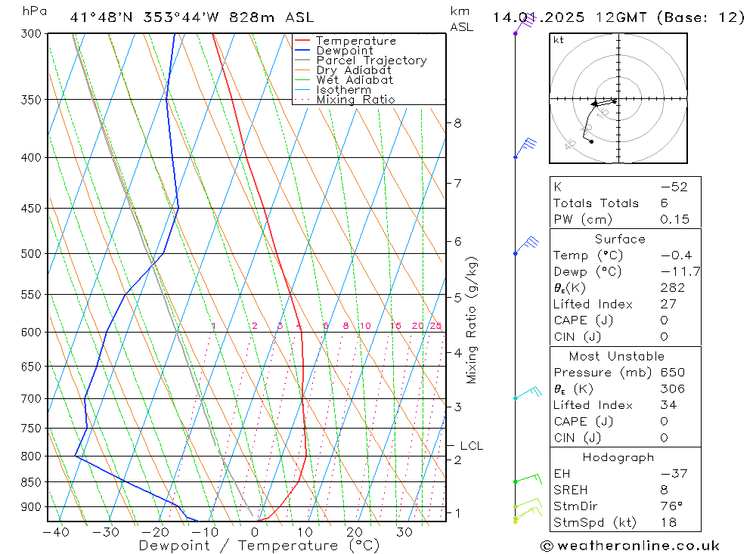
Task: Select the 'Parcel Trajectory' legend label
Action: click(372, 60)
